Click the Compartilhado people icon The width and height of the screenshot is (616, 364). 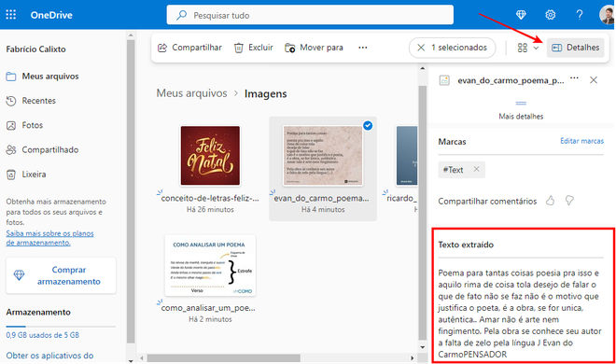click(11, 150)
